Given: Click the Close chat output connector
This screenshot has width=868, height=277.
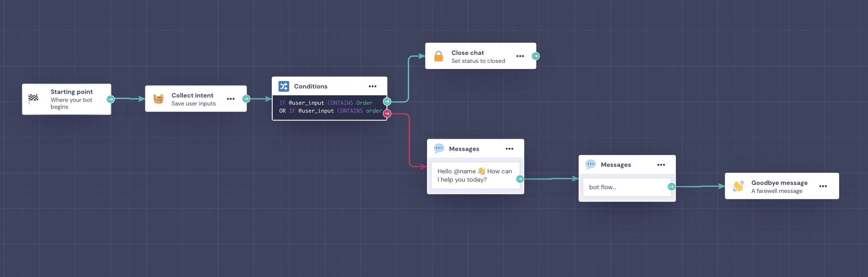Looking at the screenshot, I should coord(536,56).
